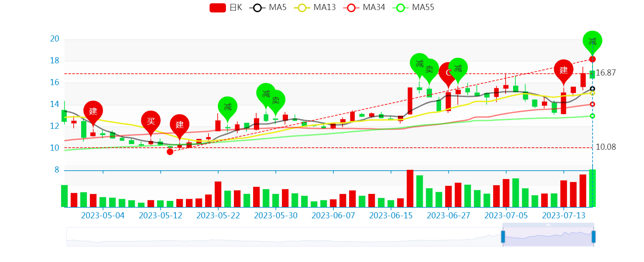
Task: Click the green 减 marker above 2023-05-22
Action: pyautogui.click(x=228, y=107)
